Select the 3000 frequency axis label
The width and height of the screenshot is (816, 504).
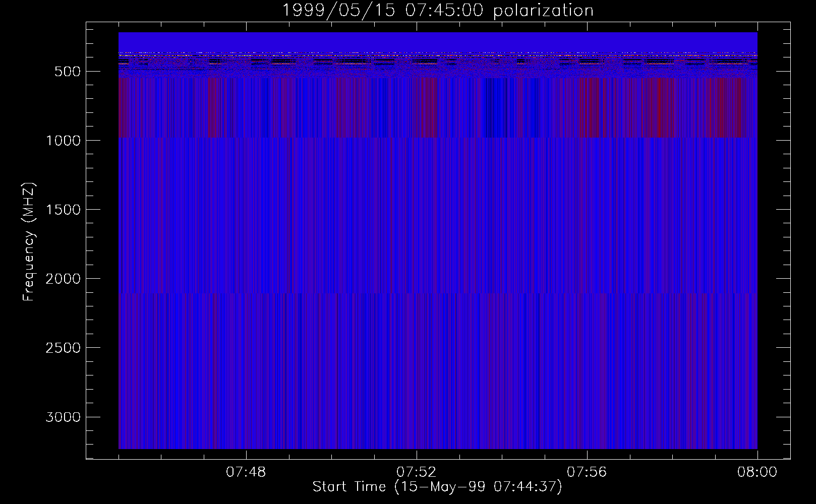tap(63, 417)
